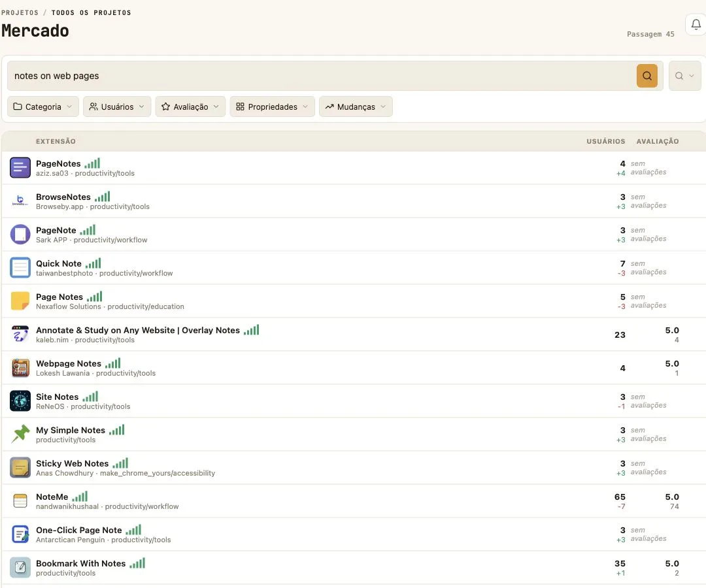Click the My Simple Notes pushpin icon
706x588 pixels.
point(20,434)
